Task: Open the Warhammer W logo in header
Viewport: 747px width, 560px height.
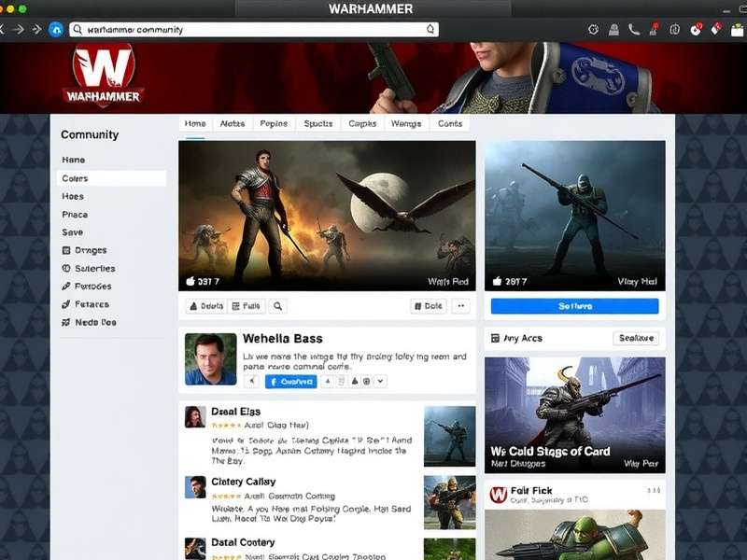Action: coord(104,76)
